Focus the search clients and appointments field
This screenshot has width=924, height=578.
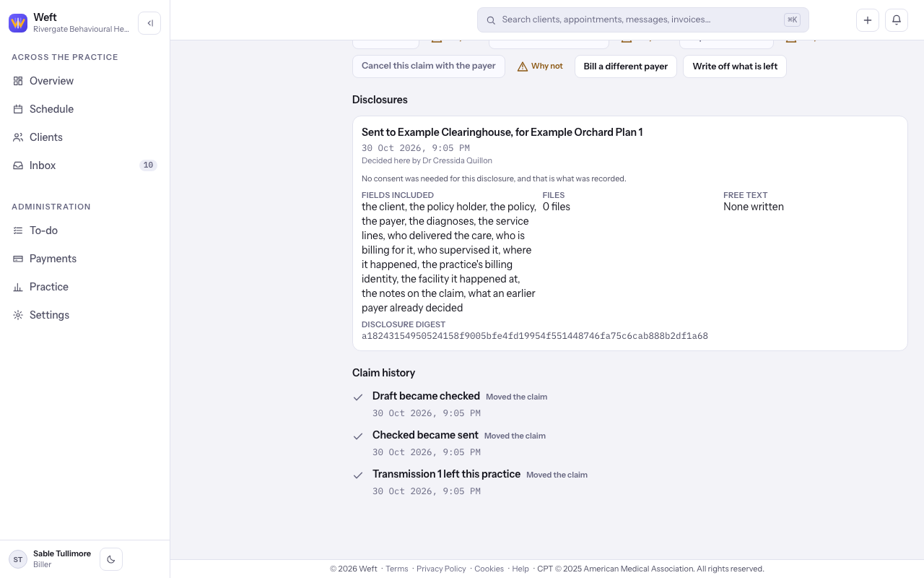[643, 20]
